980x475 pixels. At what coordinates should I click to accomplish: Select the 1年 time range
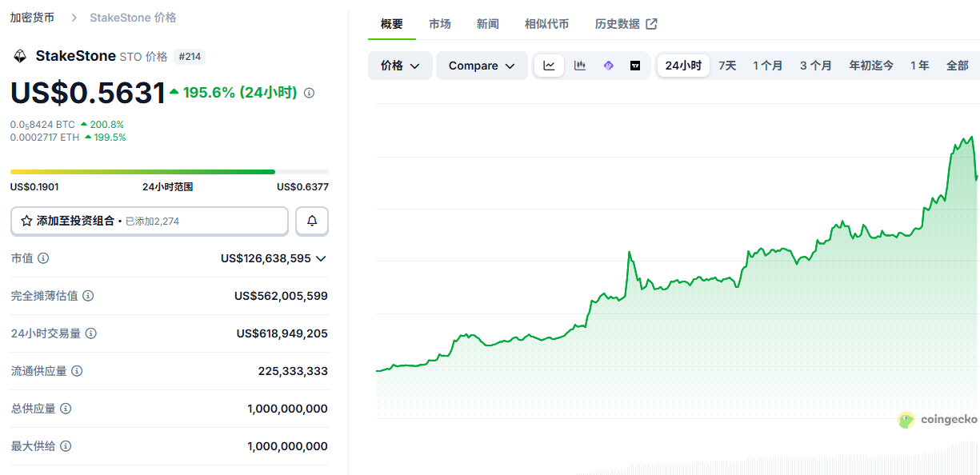(x=919, y=66)
